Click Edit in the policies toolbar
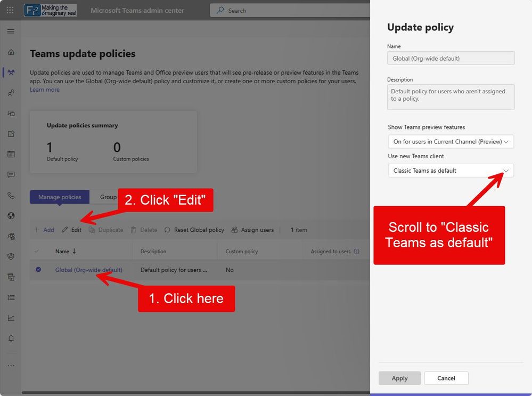 click(x=71, y=230)
